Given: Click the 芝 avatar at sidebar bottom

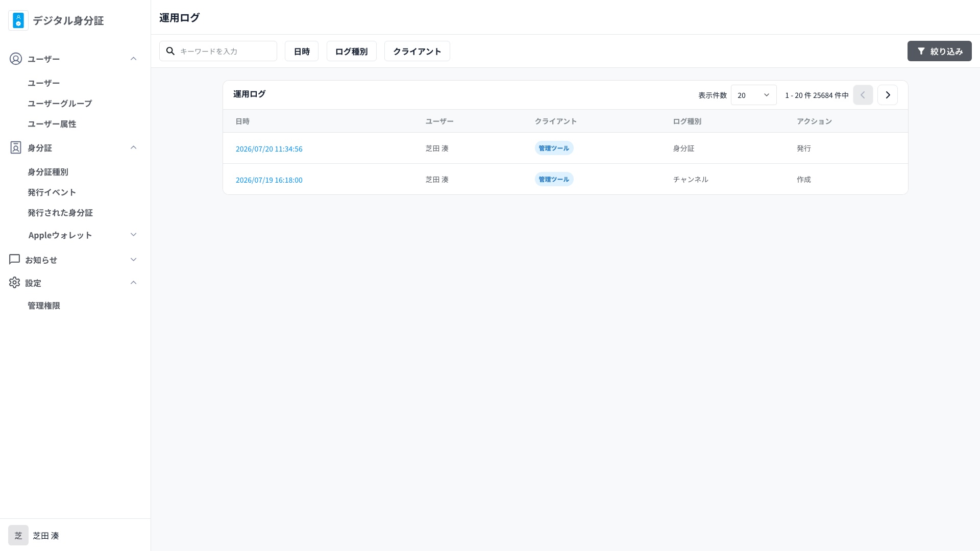Looking at the screenshot, I should point(18,535).
